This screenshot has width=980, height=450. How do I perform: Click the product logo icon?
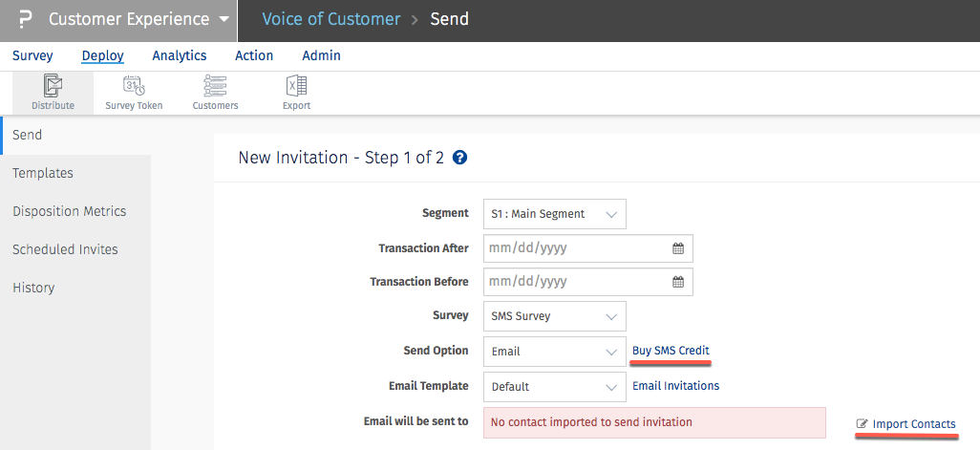tap(25, 19)
